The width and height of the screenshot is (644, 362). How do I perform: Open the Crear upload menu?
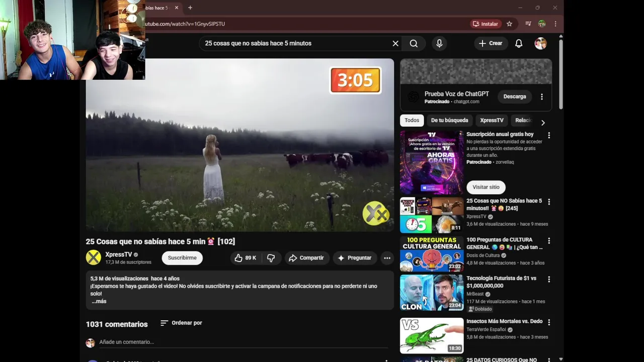tap(491, 43)
